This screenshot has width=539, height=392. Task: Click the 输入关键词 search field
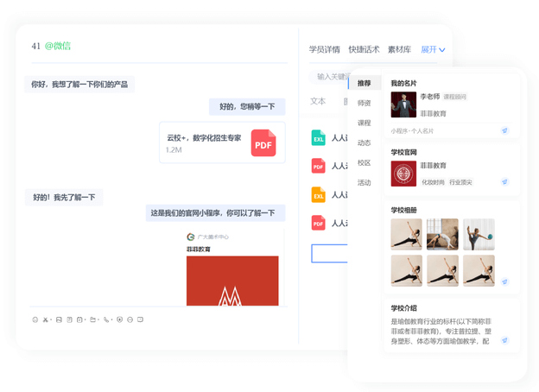click(332, 76)
